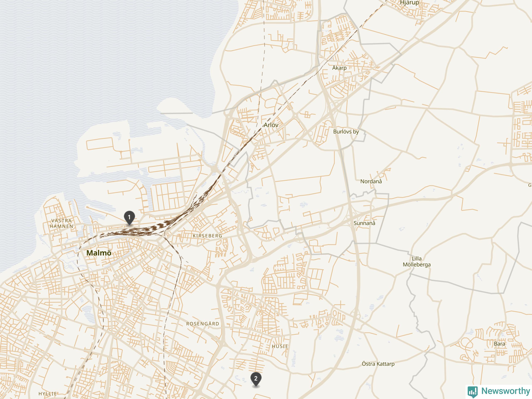Click the VÄSTRA HAMNEN district label
Image resolution: width=532 pixels, height=399 pixels.
[62, 223]
